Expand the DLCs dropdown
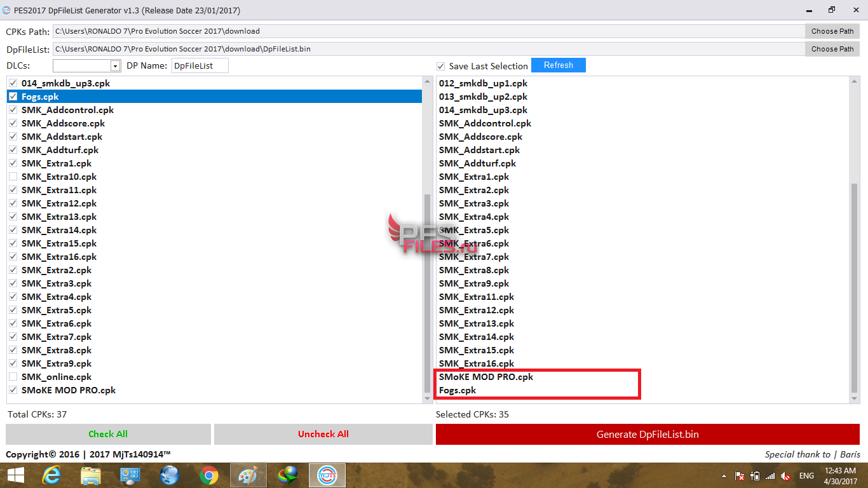868x488 pixels. click(115, 66)
